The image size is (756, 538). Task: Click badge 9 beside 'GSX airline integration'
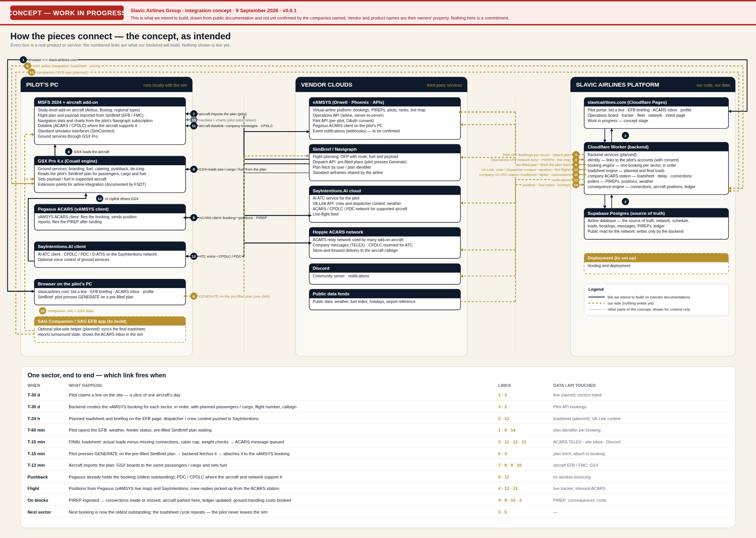[27, 66]
